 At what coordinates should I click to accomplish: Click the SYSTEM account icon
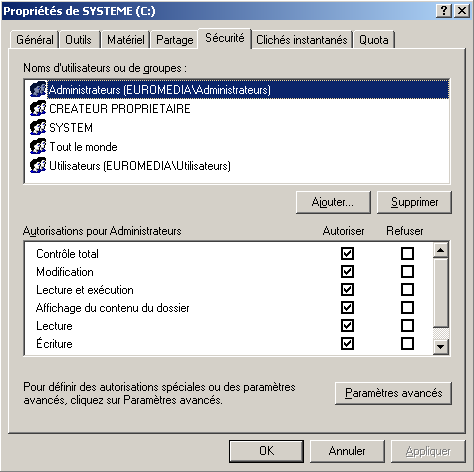38,127
